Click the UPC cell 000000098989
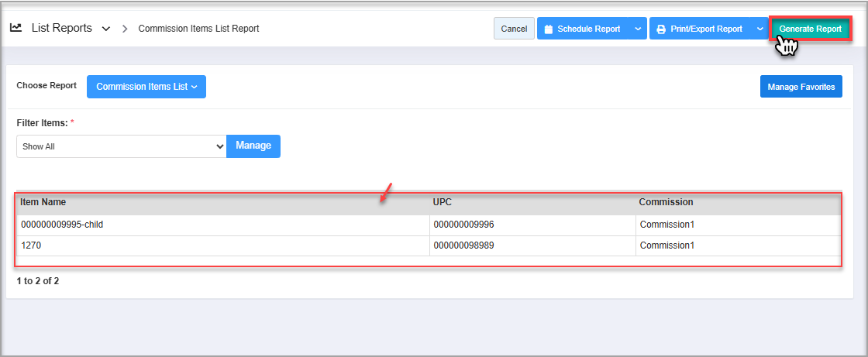The image size is (868, 357). pos(463,245)
